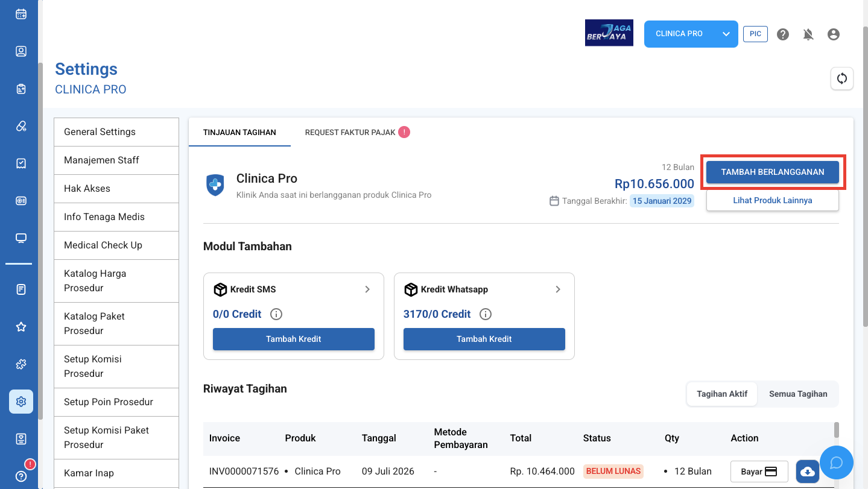Open Hak Akses settings
Viewport: 868px width, 489px height.
116,189
